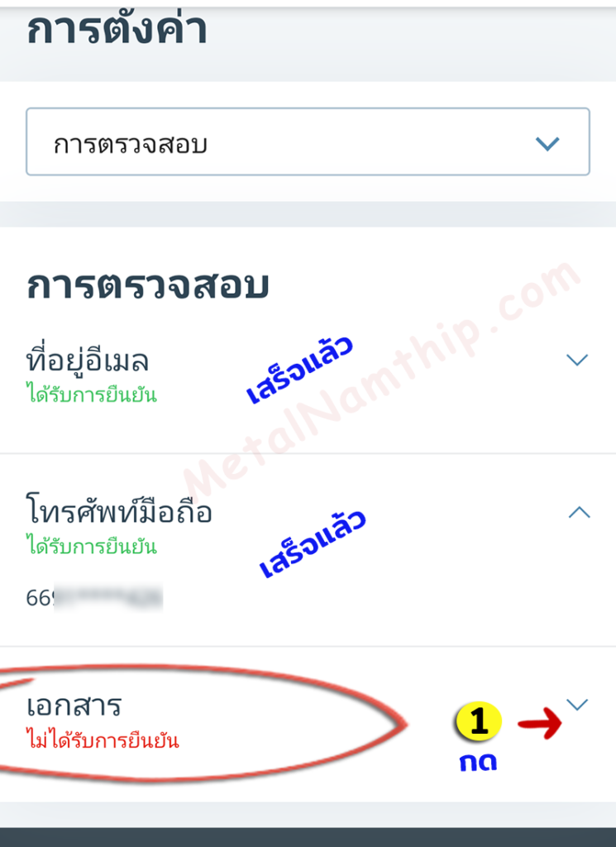Click the red ไม่ได้รับการยืนยัน status text
This screenshot has width=616, height=847.
coord(103,739)
